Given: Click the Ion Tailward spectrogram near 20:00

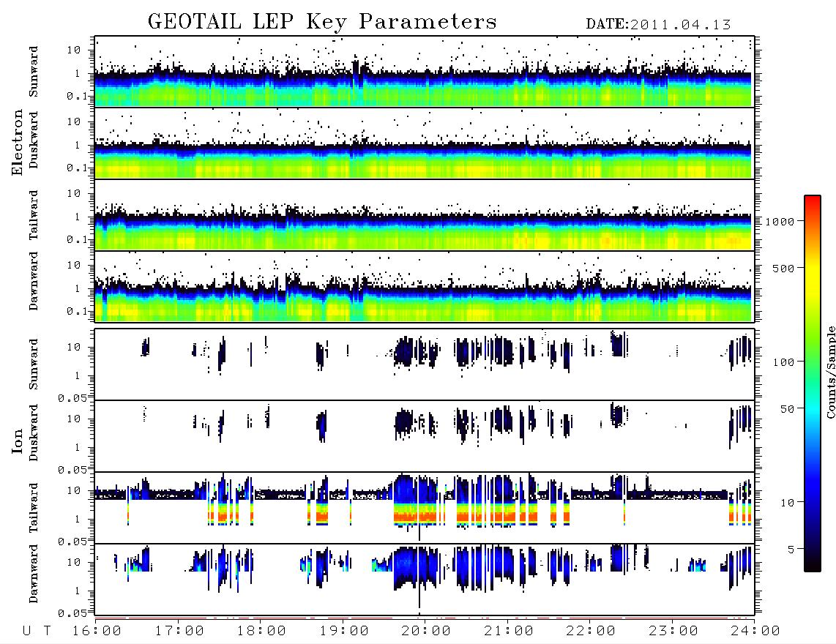Looking at the screenshot, I should (x=425, y=507).
